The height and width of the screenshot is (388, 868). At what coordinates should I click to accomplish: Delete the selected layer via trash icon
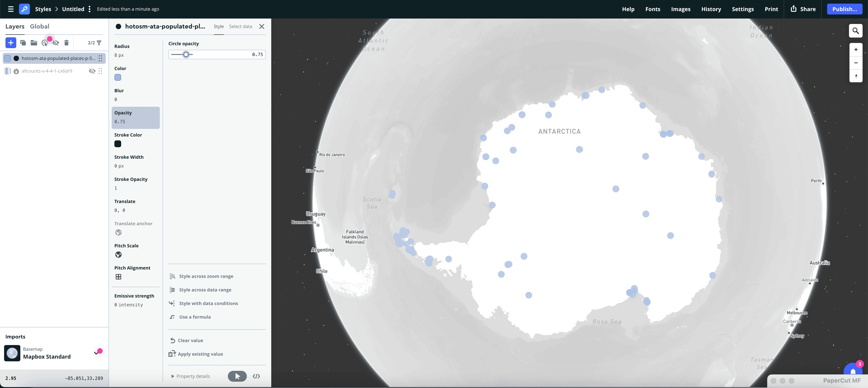[x=66, y=43]
